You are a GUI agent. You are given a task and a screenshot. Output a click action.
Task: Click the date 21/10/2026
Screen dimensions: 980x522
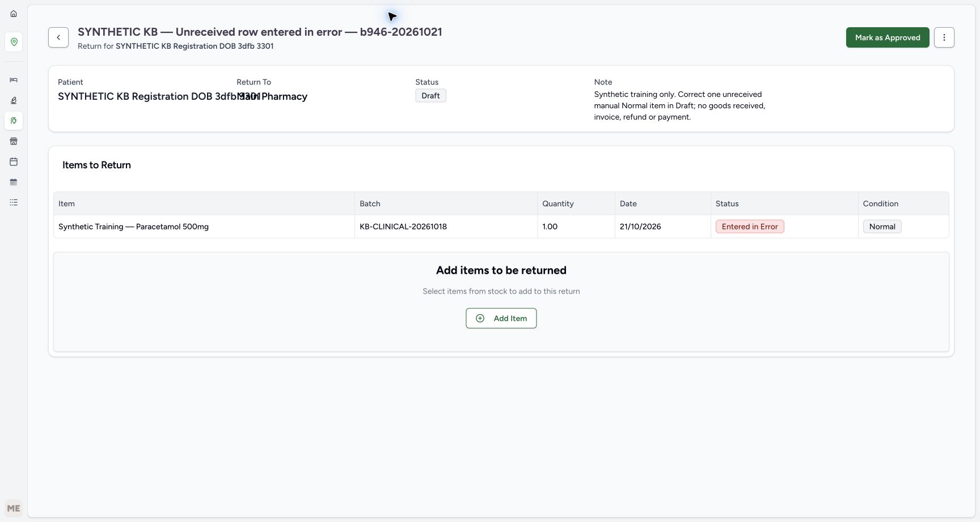(640, 227)
